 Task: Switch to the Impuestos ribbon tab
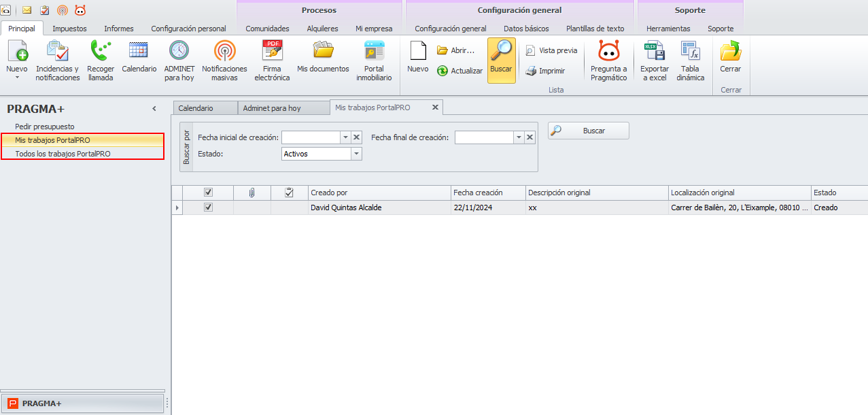[69, 29]
